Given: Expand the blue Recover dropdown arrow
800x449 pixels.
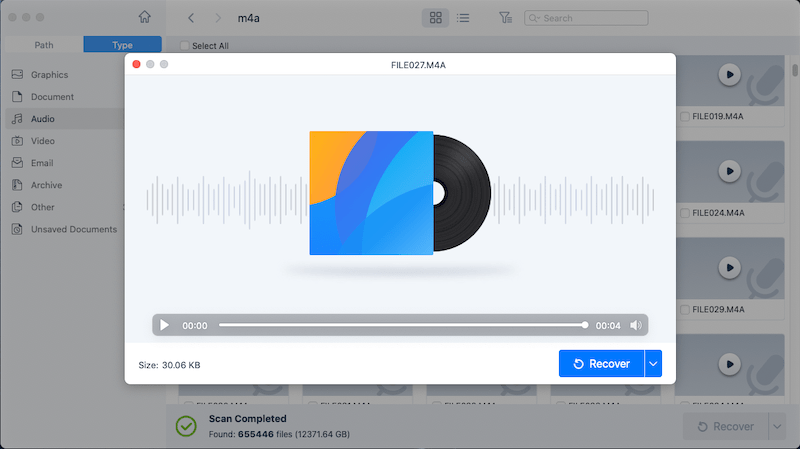Looking at the screenshot, I should [653, 363].
